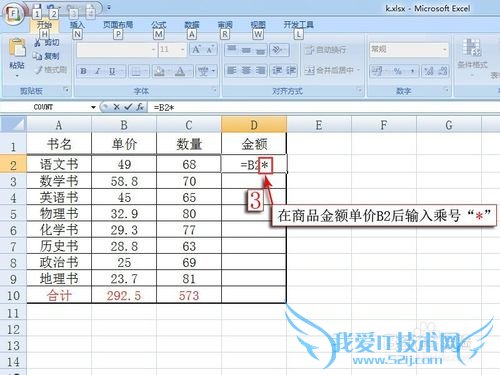Select row 10 header
This screenshot has width=500, height=375.
(13, 295)
